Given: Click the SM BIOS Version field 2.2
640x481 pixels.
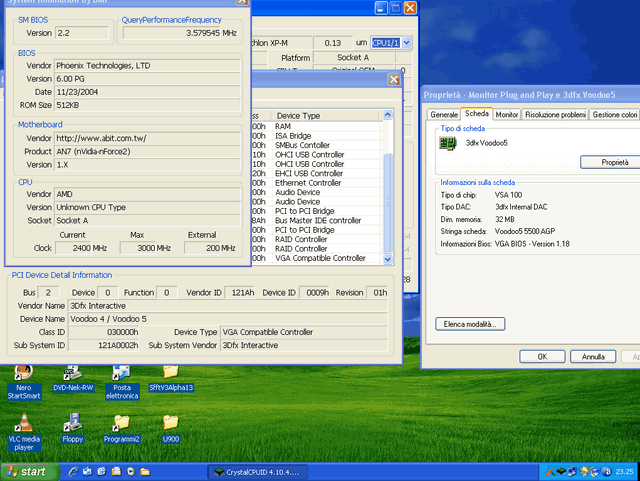Looking at the screenshot, I should [82, 33].
